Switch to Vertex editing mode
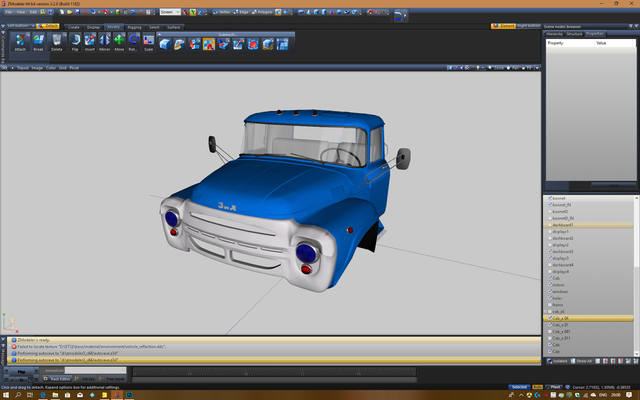The height and width of the screenshot is (400, 640). 222,12
